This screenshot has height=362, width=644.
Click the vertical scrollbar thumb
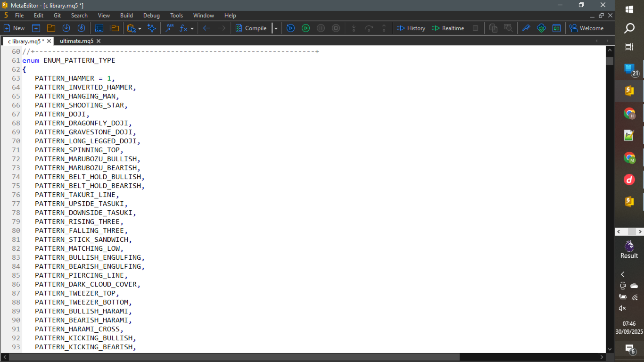610,61
